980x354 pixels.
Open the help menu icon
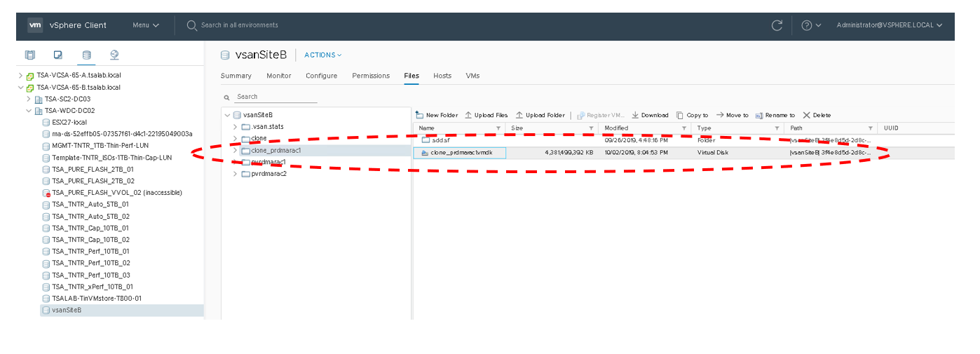[811, 25]
